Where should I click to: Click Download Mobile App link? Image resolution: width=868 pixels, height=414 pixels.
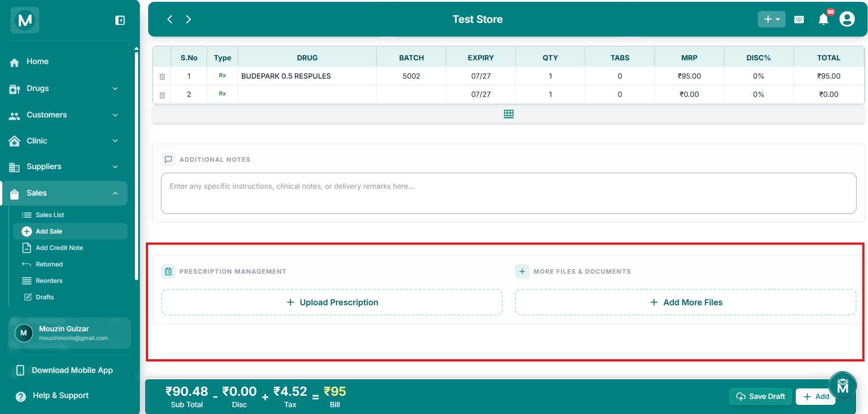(72, 370)
